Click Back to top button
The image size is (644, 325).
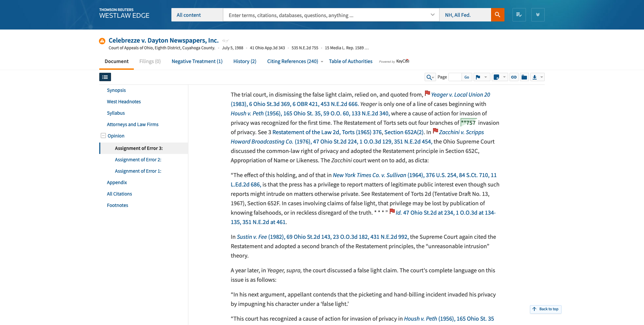click(545, 309)
